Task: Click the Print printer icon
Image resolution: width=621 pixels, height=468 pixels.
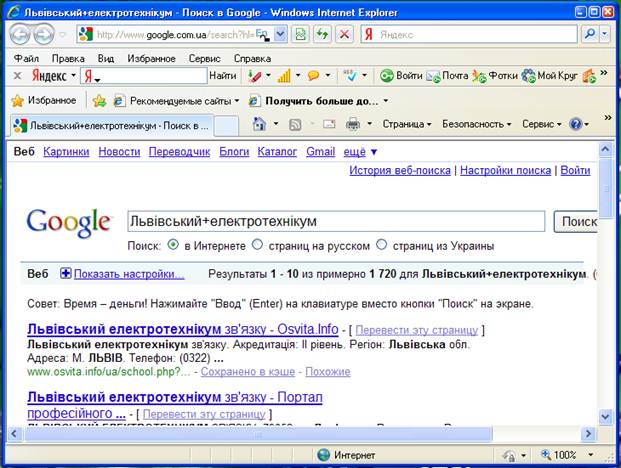Action: (353, 124)
